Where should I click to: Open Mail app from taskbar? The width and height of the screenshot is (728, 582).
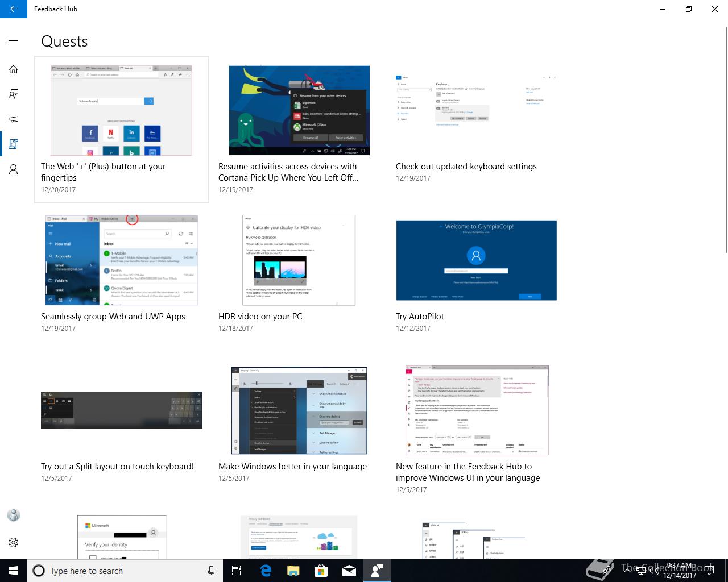pyautogui.click(x=349, y=571)
